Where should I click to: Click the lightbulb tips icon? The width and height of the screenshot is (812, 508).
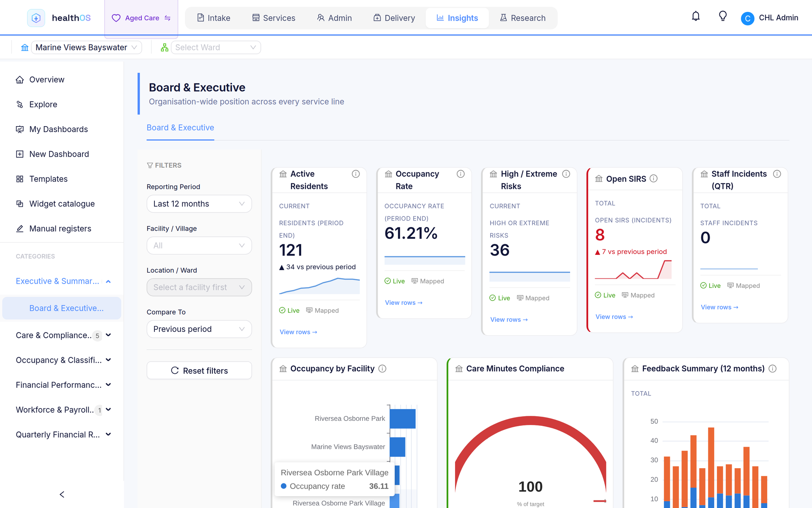[723, 17]
